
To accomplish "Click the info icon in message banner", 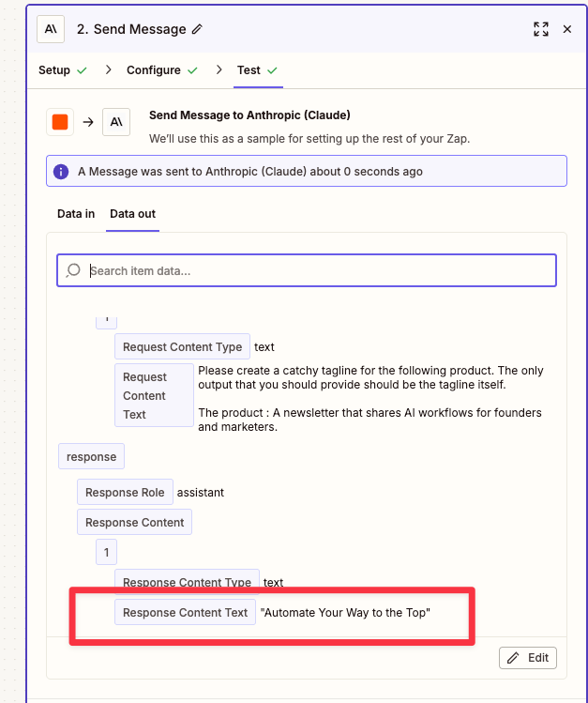I will pos(61,172).
